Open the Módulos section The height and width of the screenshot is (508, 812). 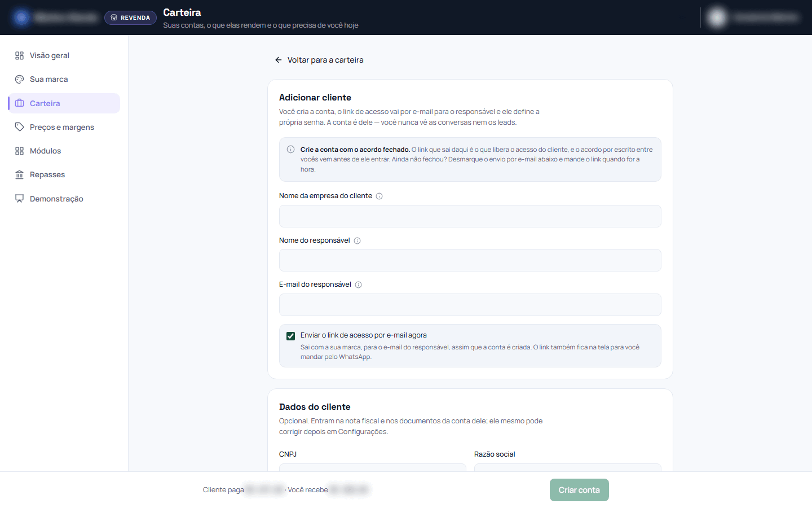(x=64, y=151)
